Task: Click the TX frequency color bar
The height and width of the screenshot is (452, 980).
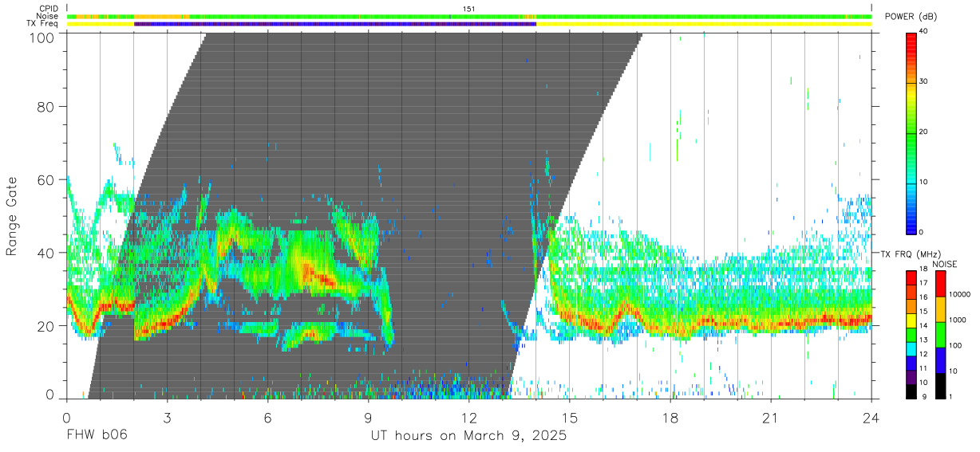Action: 911,335
